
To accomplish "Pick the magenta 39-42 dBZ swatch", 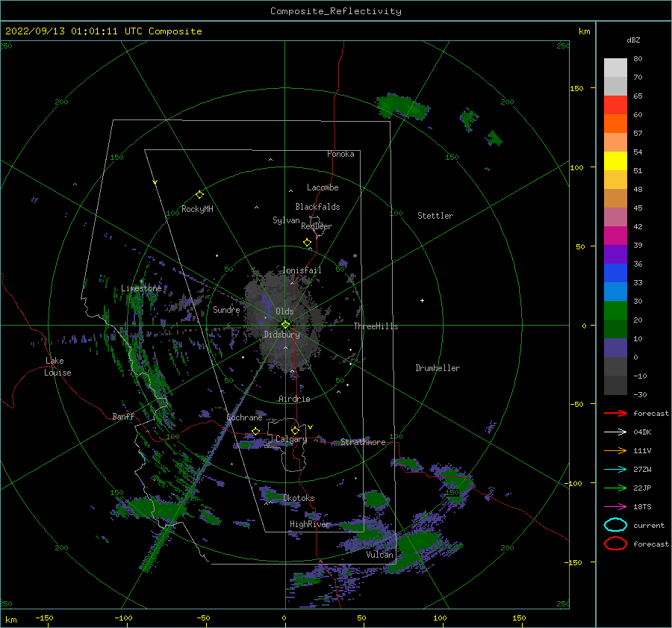I will coord(615,236).
